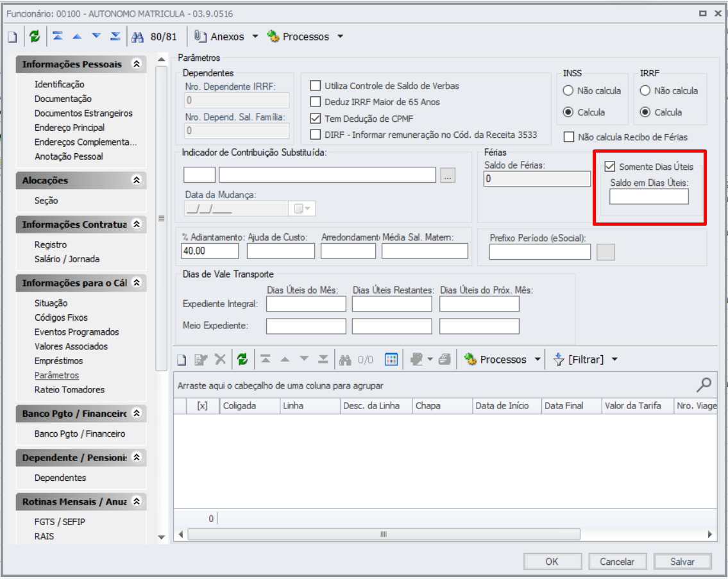Go to first row in grid toolbar
The height and width of the screenshot is (579, 728).
point(265,359)
